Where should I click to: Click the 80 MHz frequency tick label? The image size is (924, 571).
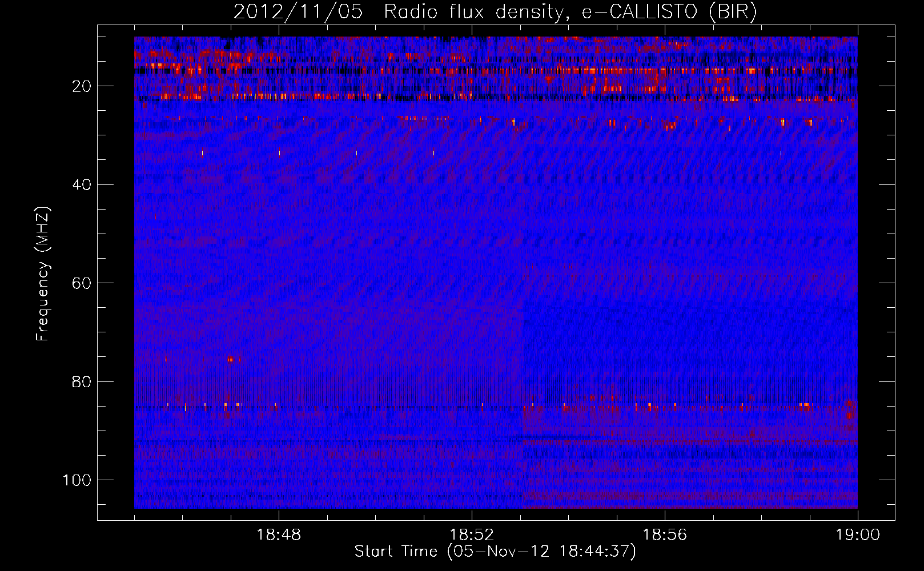82,381
